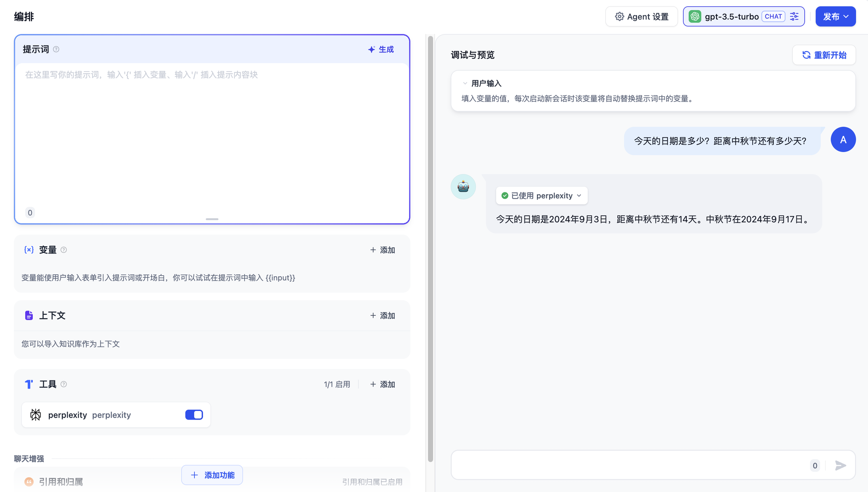Screen dimensions: 868x492
Task: Click the perplexity tool icon
Action: [x=36, y=415]
